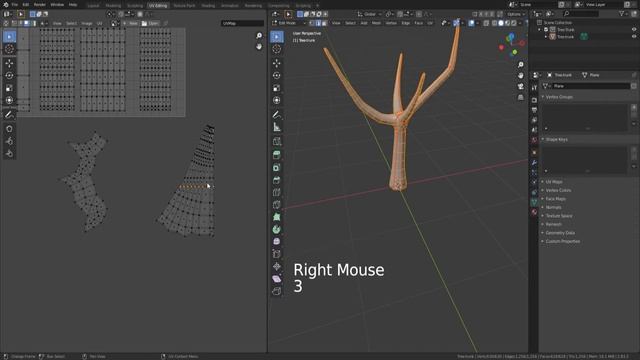640x360 pixels.
Task: Select the Shrink/Fatten tool
Action: [277, 266]
